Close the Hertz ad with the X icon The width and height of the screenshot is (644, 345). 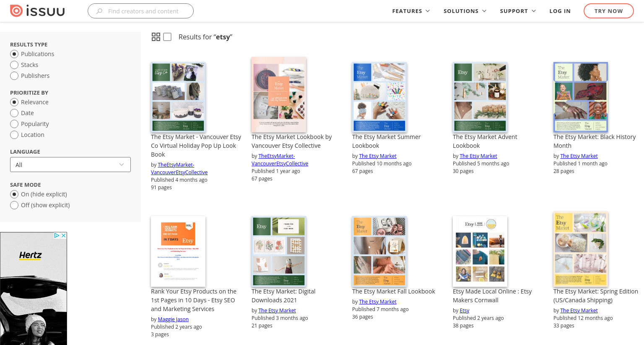(x=64, y=236)
